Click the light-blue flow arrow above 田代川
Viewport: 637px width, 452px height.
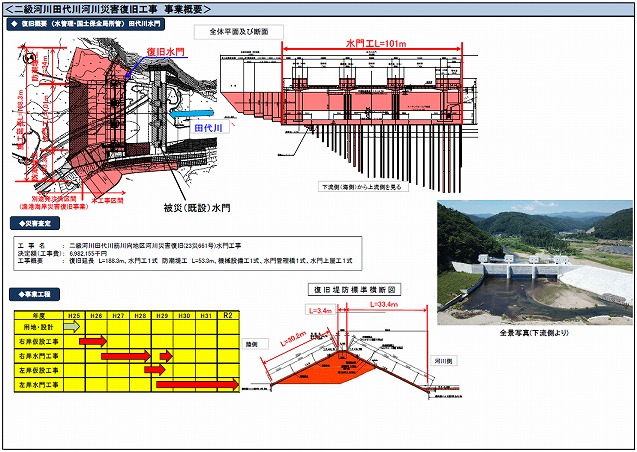point(192,114)
